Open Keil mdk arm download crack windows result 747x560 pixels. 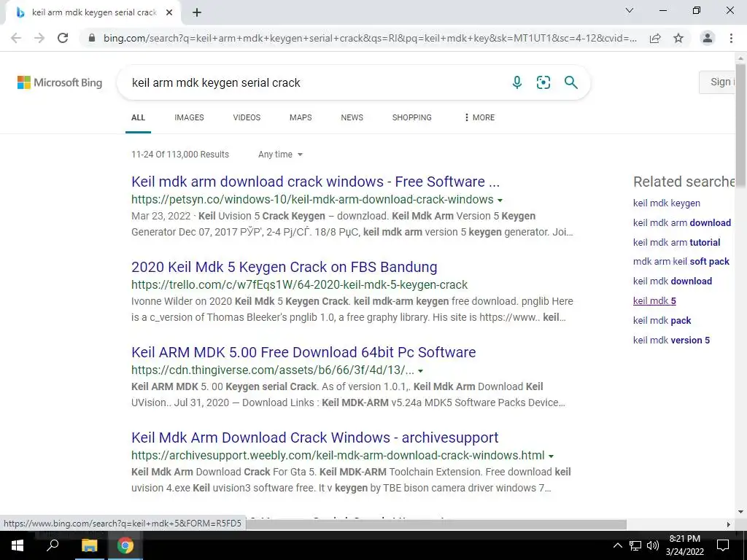[x=315, y=182]
